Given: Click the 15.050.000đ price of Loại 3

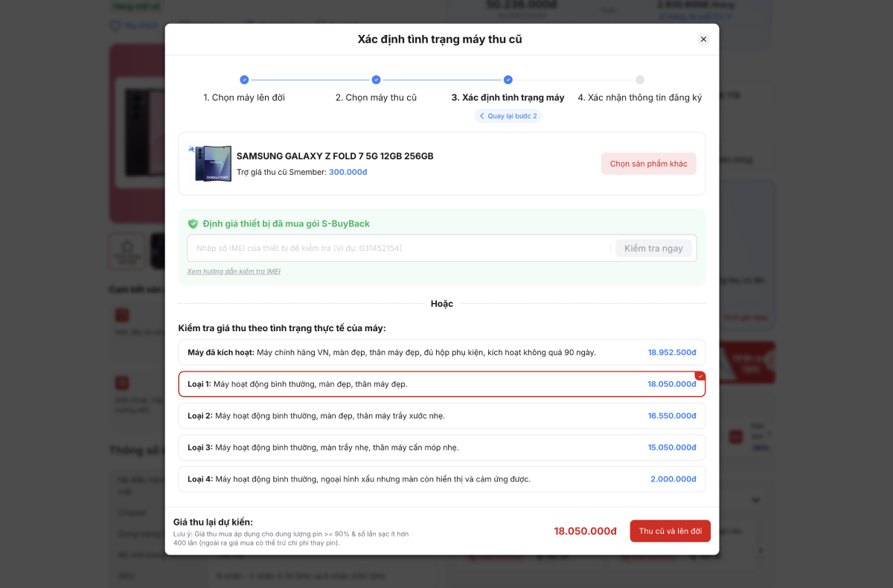Looking at the screenshot, I should [672, 447].
